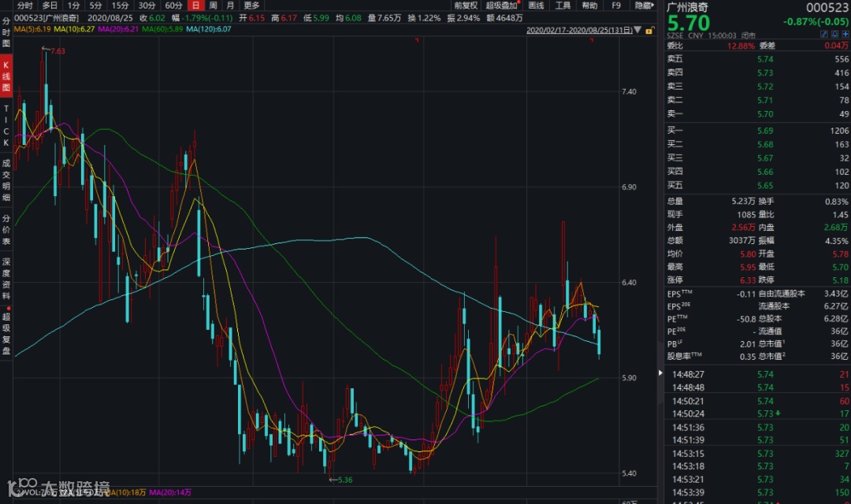Click the MA(120):6.07 indicator label

click(208, 29)
